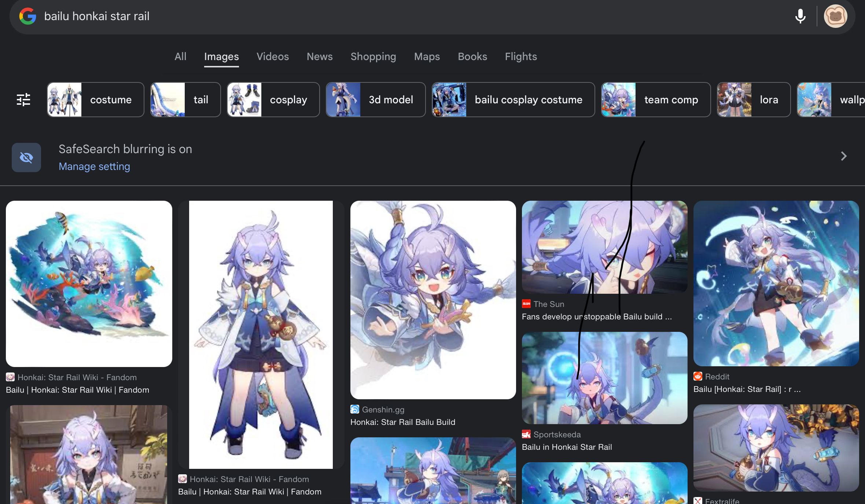This screenshot has width=865, height=504.
Task: Open your Google account profile avatar
Action: coord(836,16)
